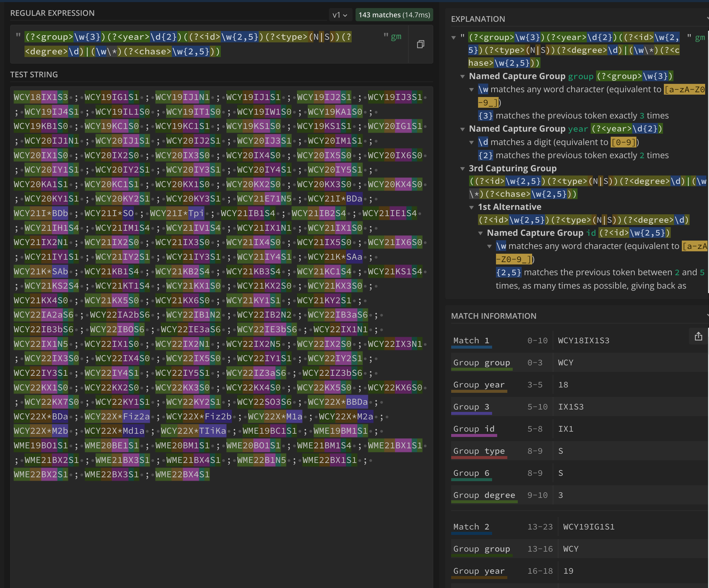The image size is (709, 588).
Task: Open the gm regex flags menu
Action: click(x=396, y=36)
